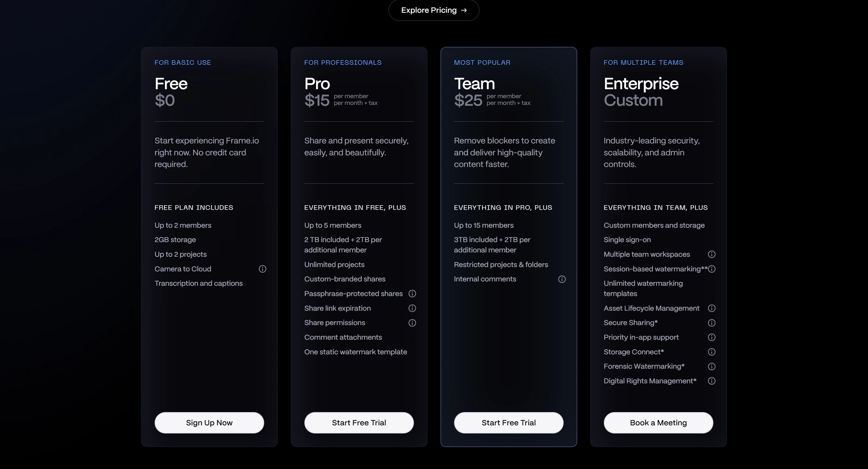Click 'Single sign-on' feature
This screenshot has height=469, width=868.
pos(627,240)
